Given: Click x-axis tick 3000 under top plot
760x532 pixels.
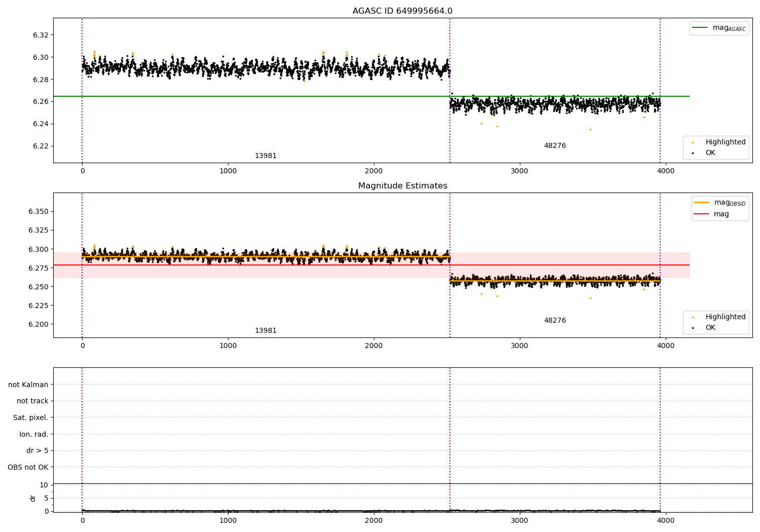Looking at the screenshot, I should point(520,171).
